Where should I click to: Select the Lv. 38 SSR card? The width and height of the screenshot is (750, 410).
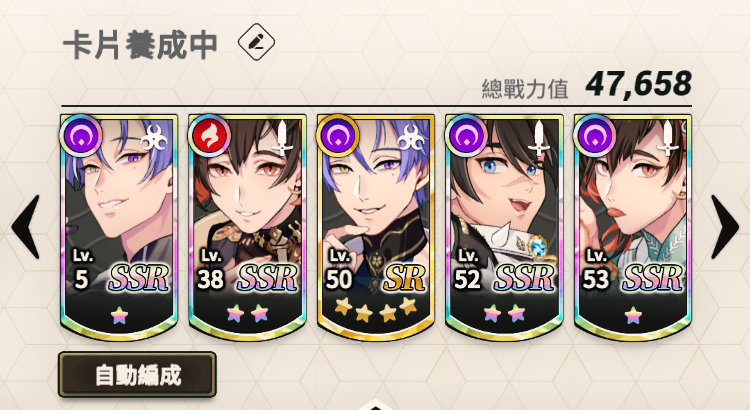tap(247, 227)
